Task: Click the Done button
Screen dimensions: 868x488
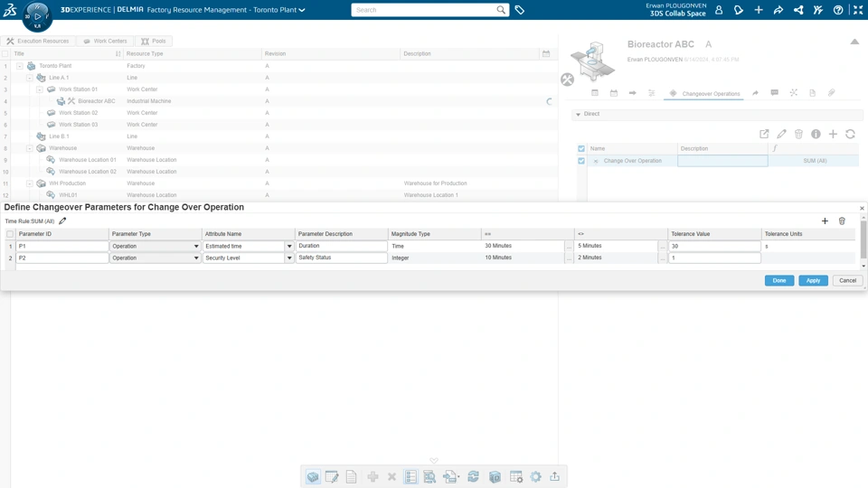Action: [779, 280]
